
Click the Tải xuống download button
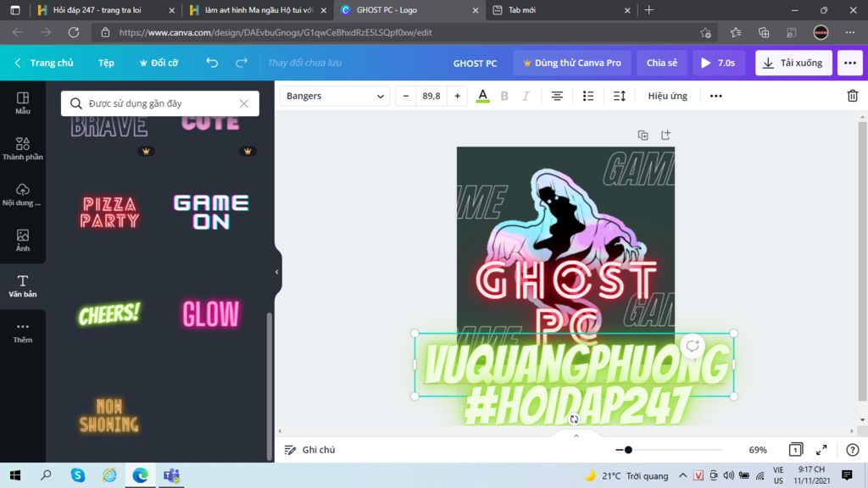click(793, 63)
